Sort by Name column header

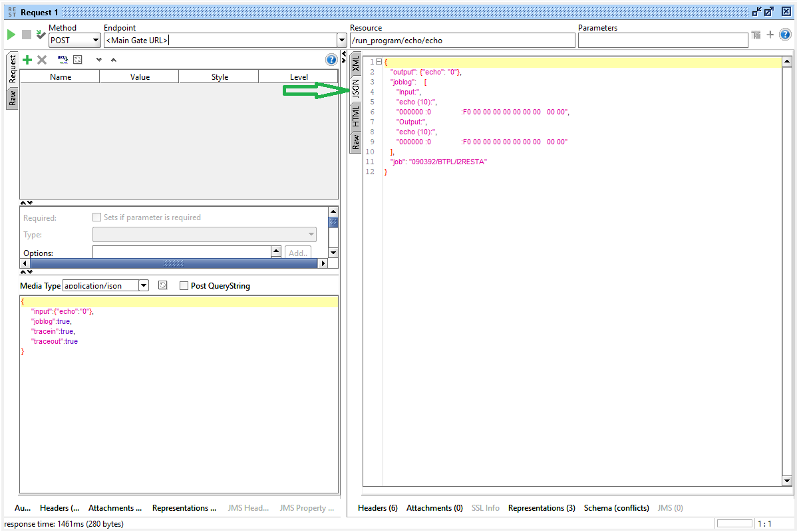(x=60, y=76)
